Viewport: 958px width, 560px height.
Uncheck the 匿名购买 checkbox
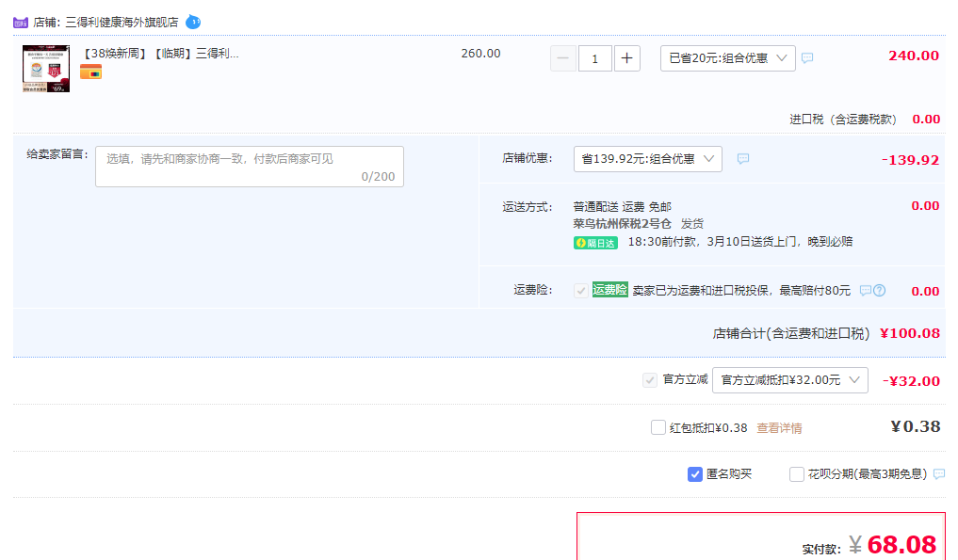pyautogui.click(x=694, y=474)
